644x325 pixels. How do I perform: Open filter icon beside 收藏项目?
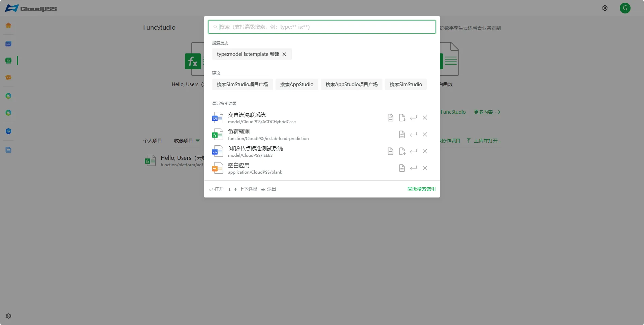(198, 141)
